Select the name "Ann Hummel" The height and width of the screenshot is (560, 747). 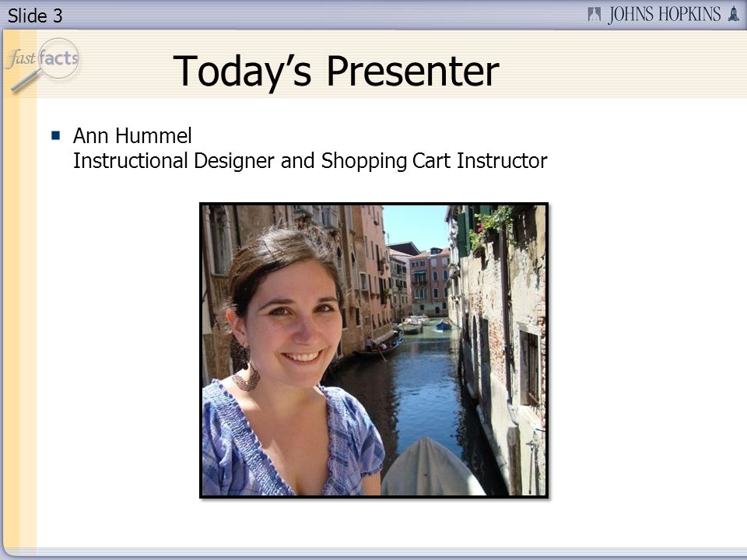[132, 135]
